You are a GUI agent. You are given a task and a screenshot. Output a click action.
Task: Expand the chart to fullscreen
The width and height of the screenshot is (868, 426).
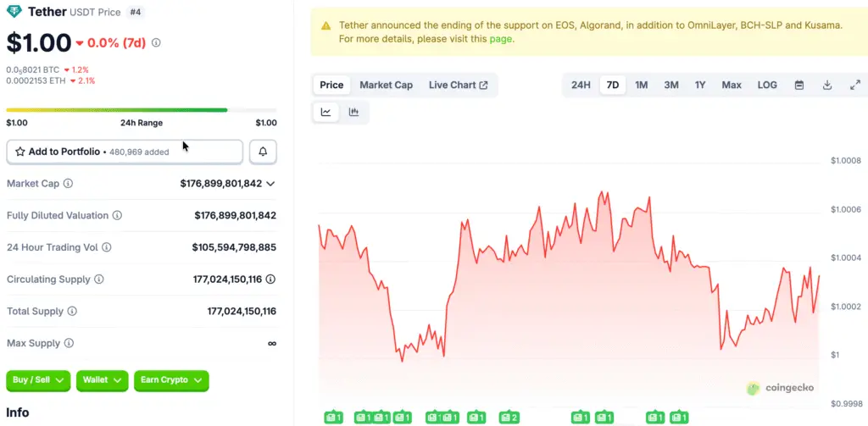coord(854,85)
